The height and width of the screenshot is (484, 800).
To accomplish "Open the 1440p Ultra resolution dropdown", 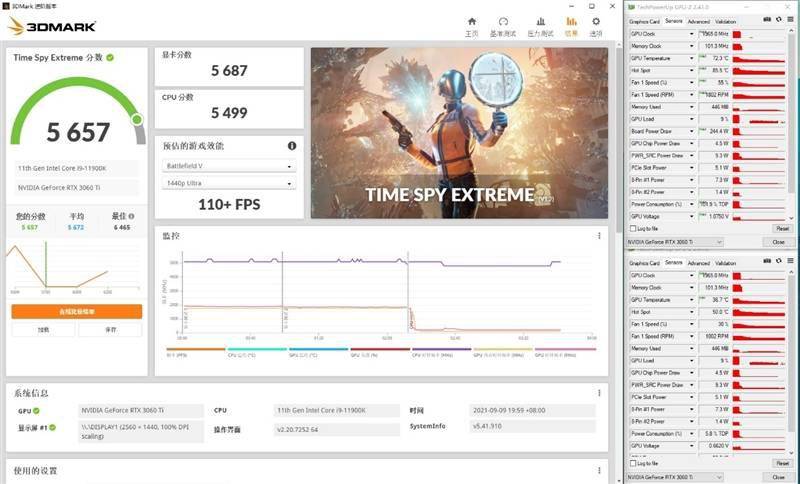I will coord(229,183).
